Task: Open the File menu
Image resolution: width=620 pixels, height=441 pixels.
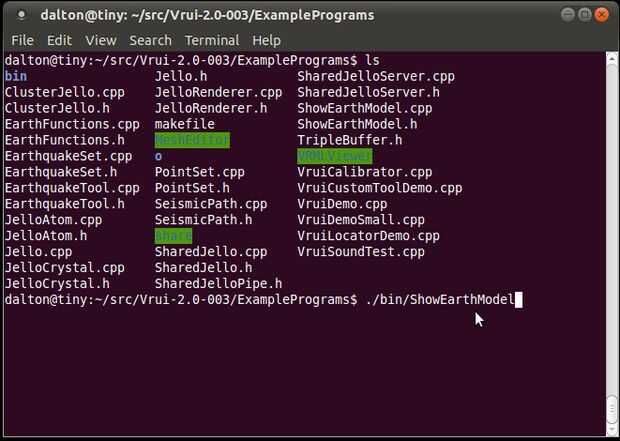Action: click(x=22, y=40)
